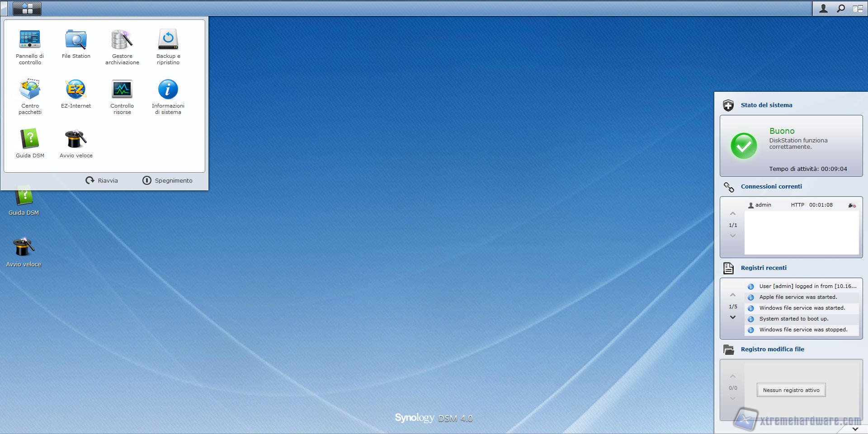The height and width of the screenshot is (434, 868).
Task: Toggle the main menu button
Action: tap(27, 9)
